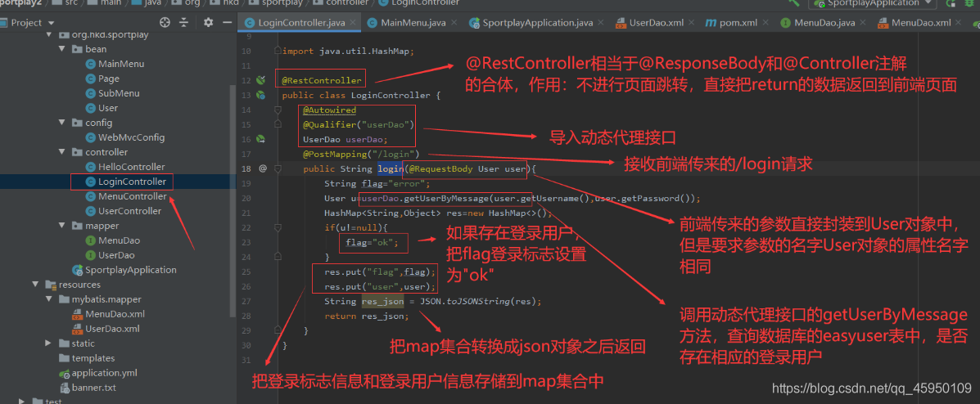Switch to the MenuDao.java tab
This screenshot has width=980, height=404.
(x=824, y=23)
